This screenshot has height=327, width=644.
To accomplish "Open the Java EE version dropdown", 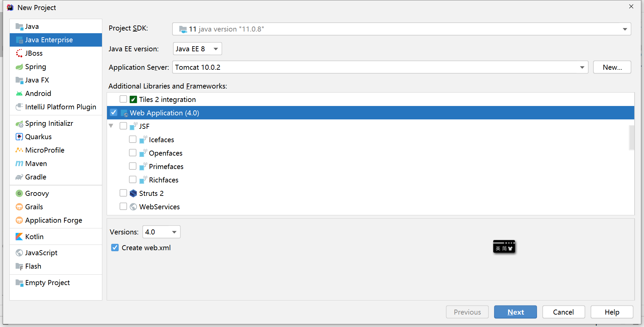I will pyautogui.click(x=197, y=49).
